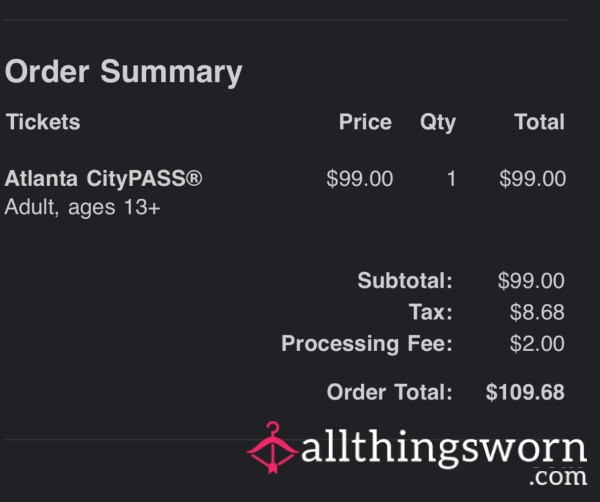Click the processing fee amount $2.00

[537, 343]
